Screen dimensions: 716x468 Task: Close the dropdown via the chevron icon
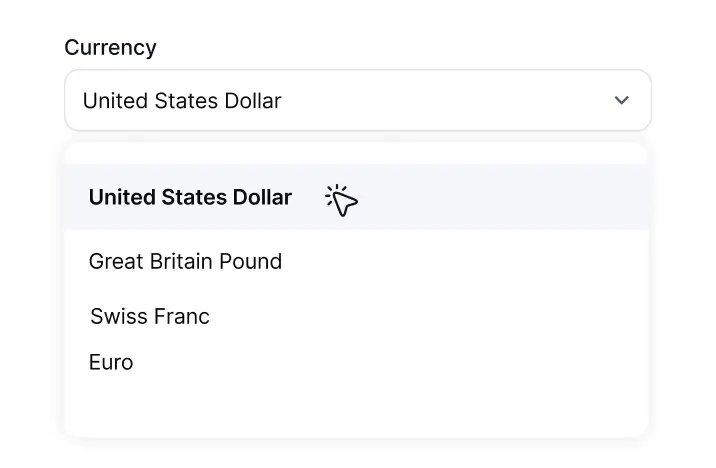click(x=621, y=100)
